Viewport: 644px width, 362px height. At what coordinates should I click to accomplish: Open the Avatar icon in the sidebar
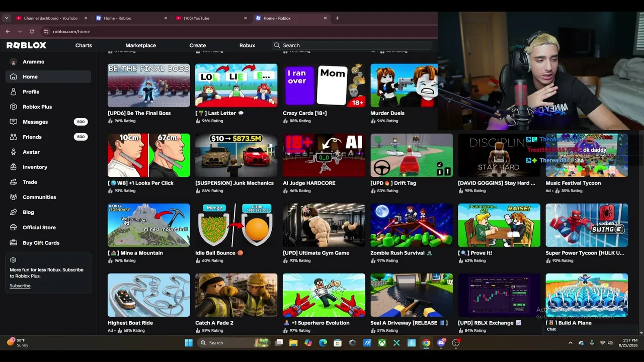coord(13,152)
